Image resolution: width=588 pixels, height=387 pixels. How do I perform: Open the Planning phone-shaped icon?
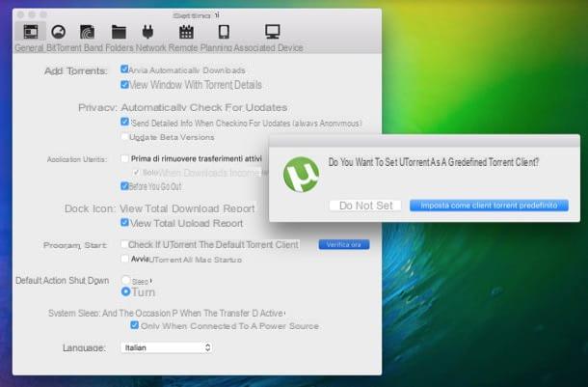(x=224, y=32)
